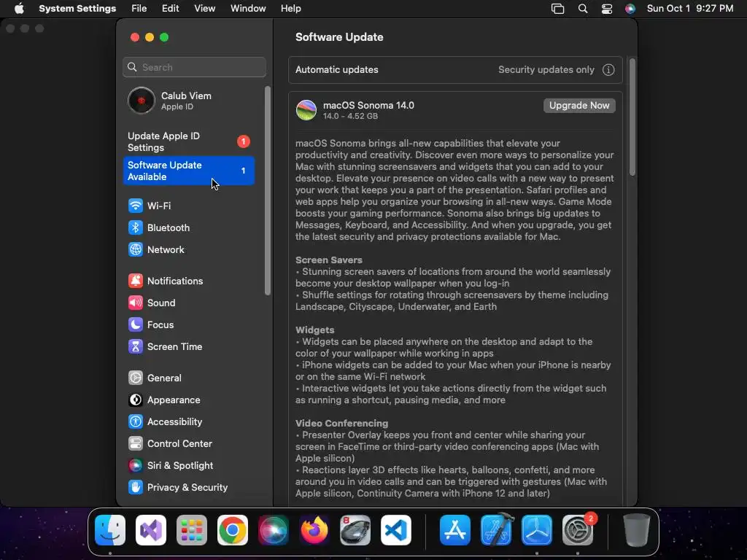The height and width of the screenshot is (560, 747).
Task: Click the Video Conferencing heading
Action: (341, 424)
